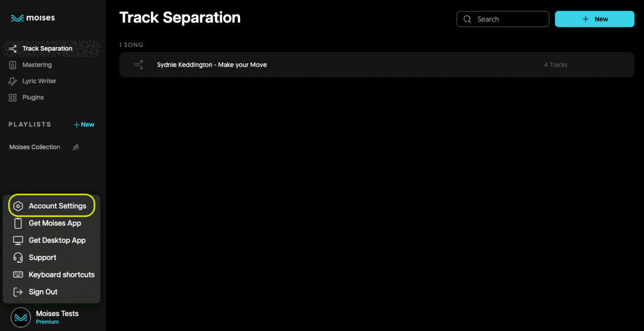Click the separation icon on the song row
The height and width of the screenshot is (331, 644).
pyautogui.click(x=138, y=65)
